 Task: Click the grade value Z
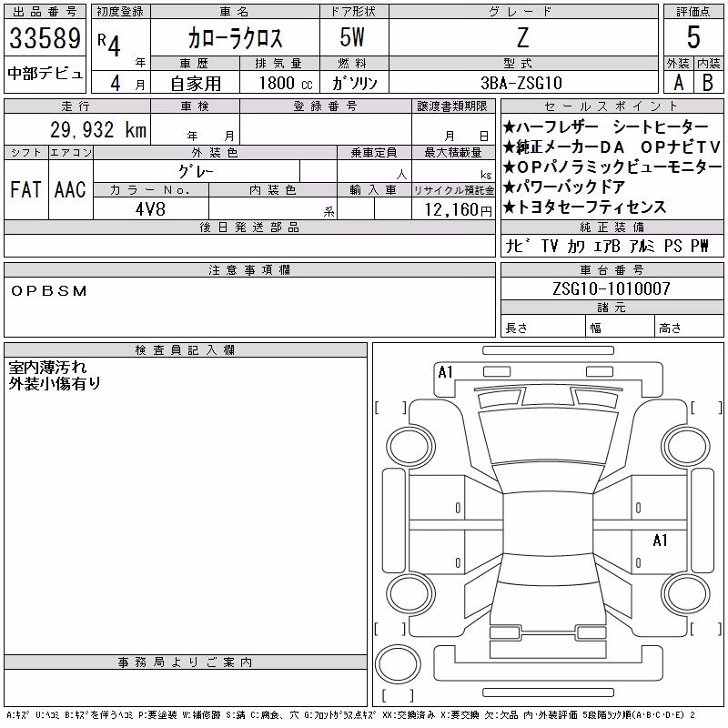[522, 37]
